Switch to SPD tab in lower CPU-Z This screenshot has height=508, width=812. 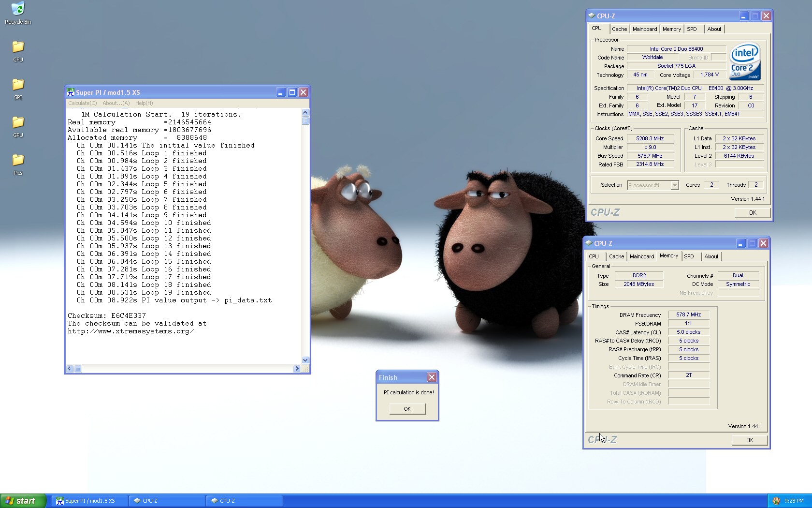[x=689, y=256]
